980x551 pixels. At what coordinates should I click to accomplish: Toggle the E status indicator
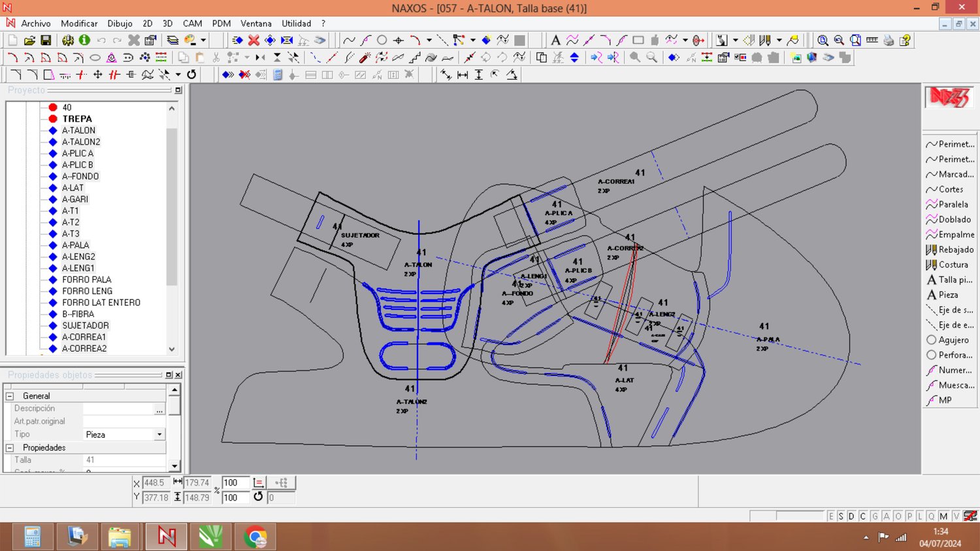[831, 516]
